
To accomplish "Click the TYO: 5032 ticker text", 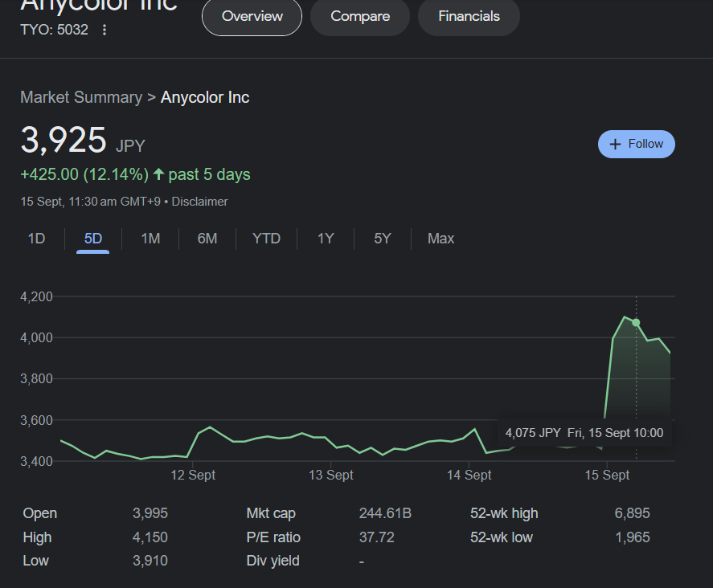I will [x=54, y=30].
